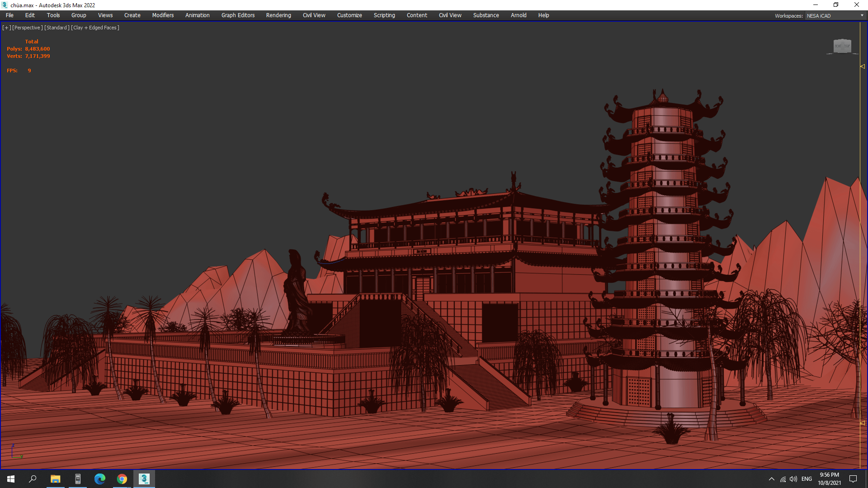
Task: Toggle the ENG input language indicator
Action: (x=807, y=479)
